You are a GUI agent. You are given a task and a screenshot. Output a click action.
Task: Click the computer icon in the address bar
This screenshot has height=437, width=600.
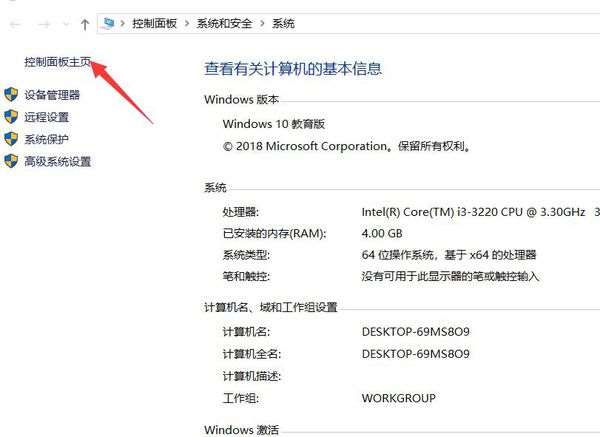click(x=108, y=23)
